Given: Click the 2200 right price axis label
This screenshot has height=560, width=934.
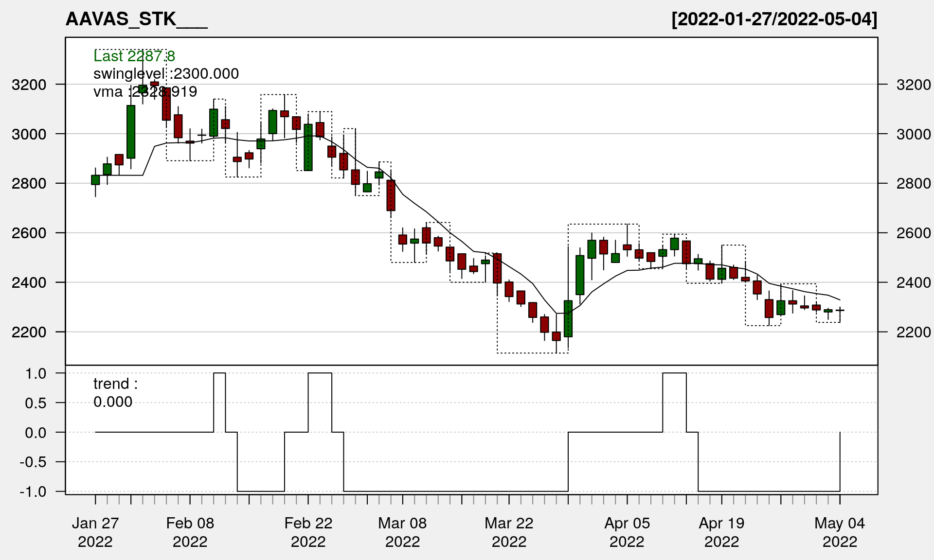Looking at the screenshot, I should 913,332.
